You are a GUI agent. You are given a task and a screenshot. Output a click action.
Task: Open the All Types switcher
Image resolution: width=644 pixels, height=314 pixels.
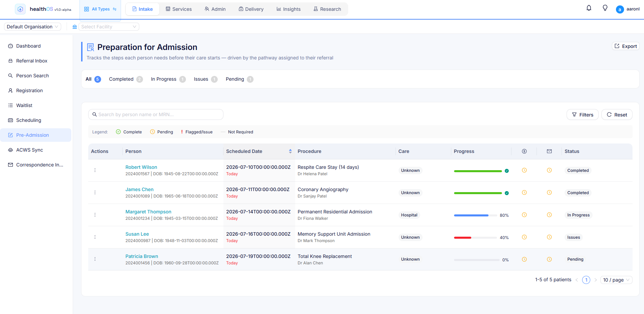pos(100,9)
